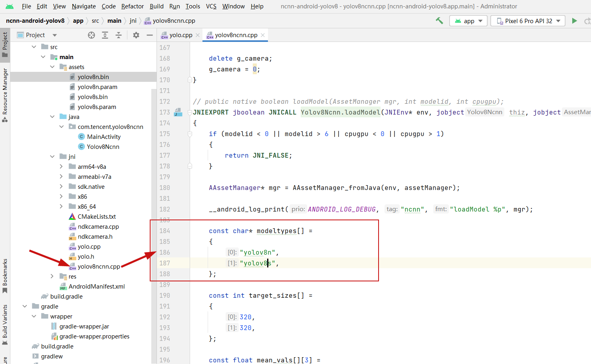Viewport: 591px width, 364px height.
Task: Collapse the main folder
Action: click(x=43, y=57)
